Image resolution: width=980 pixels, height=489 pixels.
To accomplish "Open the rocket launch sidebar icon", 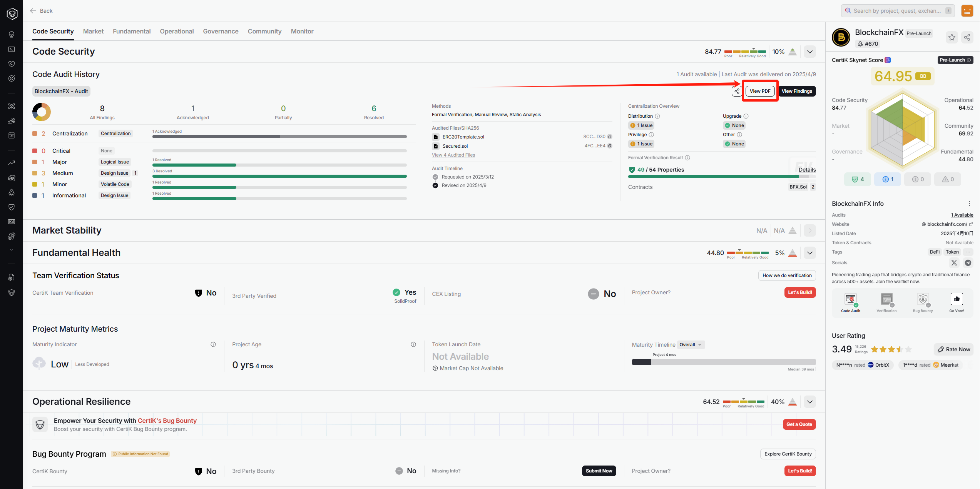I will pyautogui.click(x=12, y=192).
